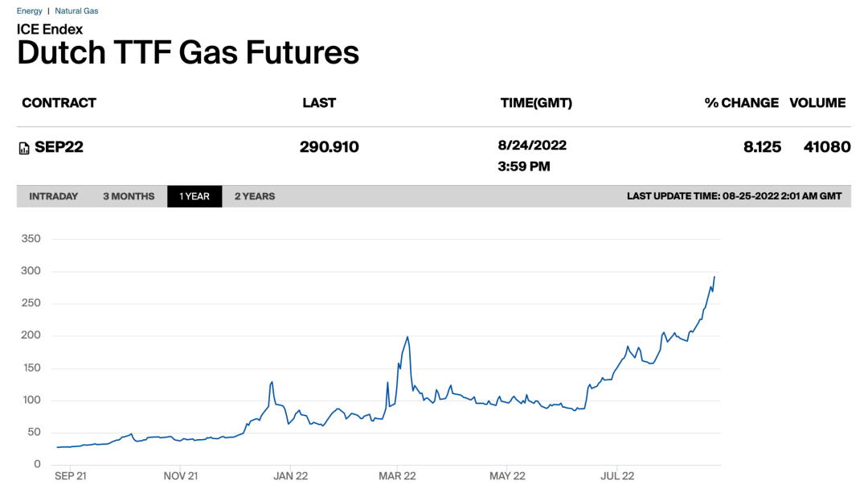Select the SEP22 contract name

click(x=59, y=147)
